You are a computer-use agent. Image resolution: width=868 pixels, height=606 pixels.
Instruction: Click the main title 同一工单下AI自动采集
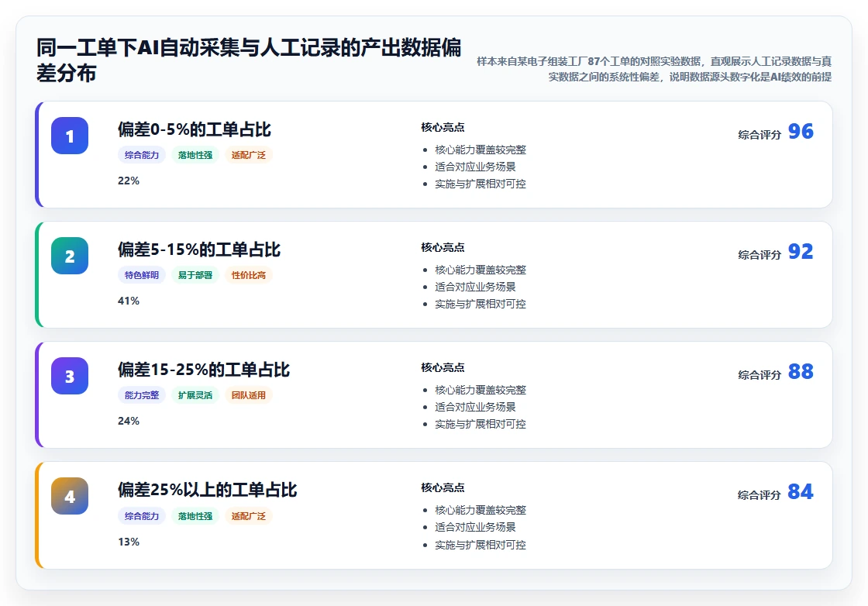(x=249, y=60)
